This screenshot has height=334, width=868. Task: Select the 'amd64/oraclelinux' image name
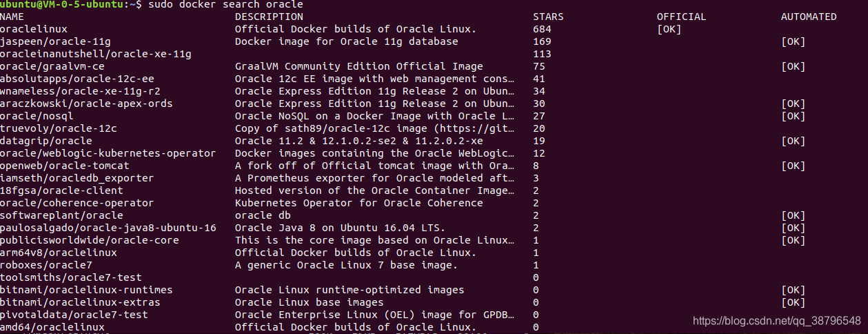[x=52, y=327]
